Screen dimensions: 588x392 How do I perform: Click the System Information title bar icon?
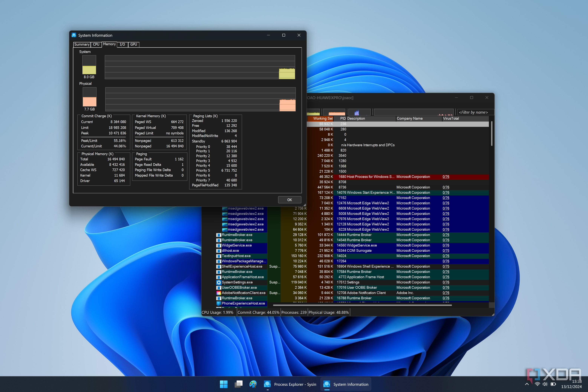pos(74,35)
